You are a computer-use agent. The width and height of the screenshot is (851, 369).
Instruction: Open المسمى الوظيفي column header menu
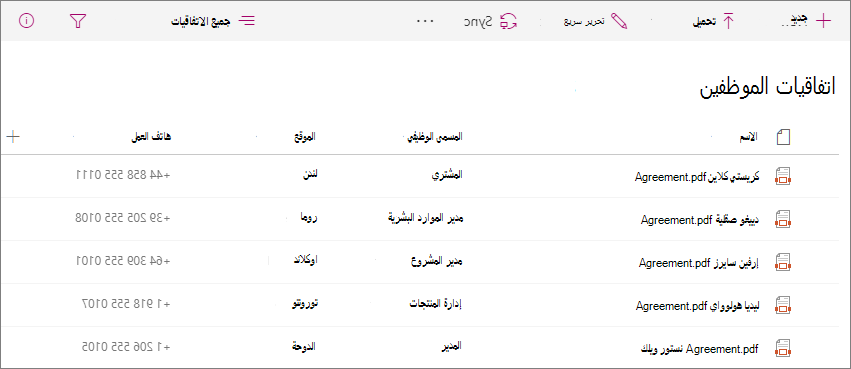(x=436, y=137)
